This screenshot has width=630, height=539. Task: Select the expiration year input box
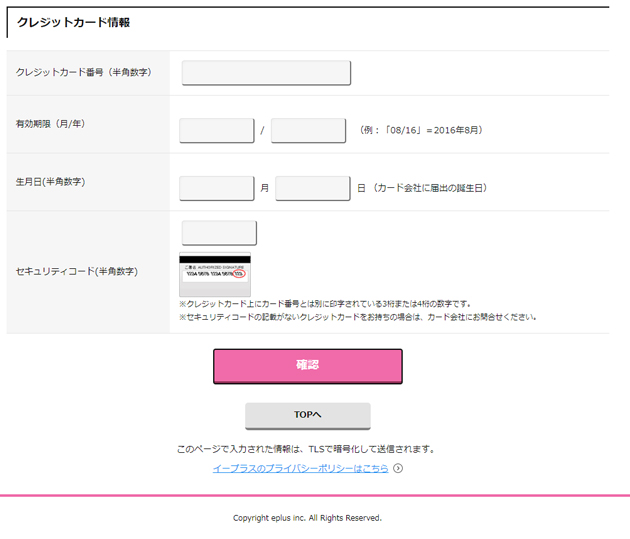(308, 131)
